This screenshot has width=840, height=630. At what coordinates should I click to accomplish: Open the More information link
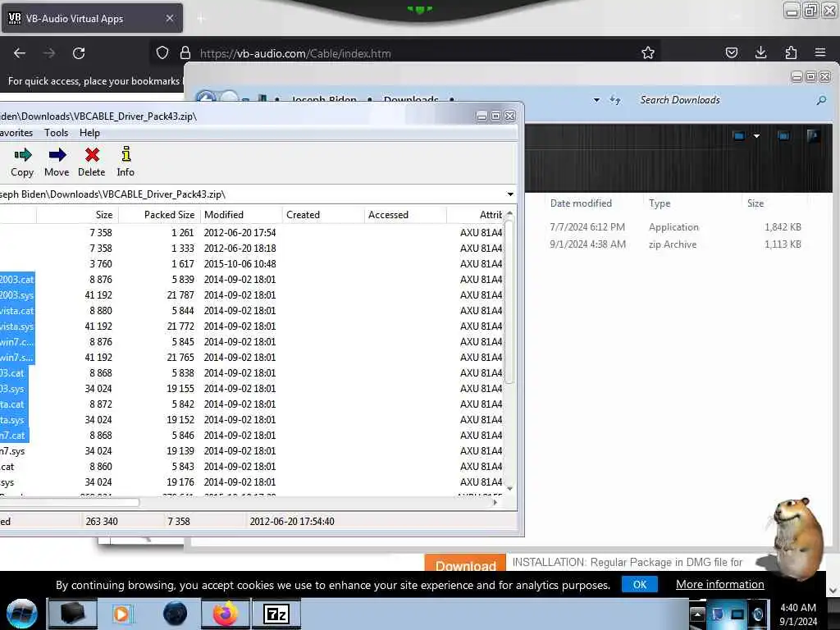[719, 584]
